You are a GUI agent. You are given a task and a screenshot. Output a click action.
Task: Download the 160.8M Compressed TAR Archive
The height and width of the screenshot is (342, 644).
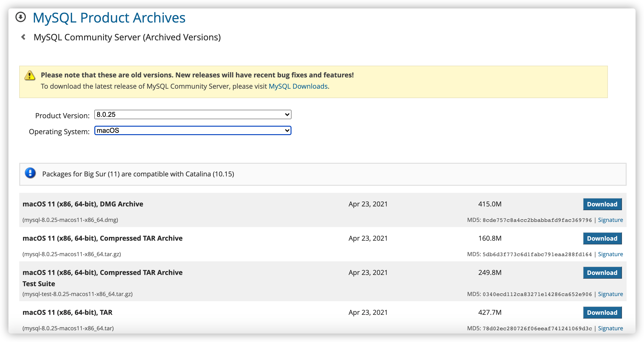(602, 239)
